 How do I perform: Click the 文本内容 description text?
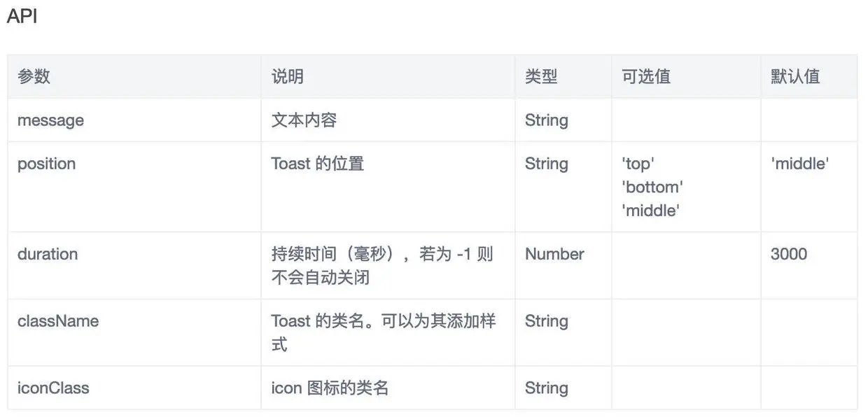coord(304,120)
